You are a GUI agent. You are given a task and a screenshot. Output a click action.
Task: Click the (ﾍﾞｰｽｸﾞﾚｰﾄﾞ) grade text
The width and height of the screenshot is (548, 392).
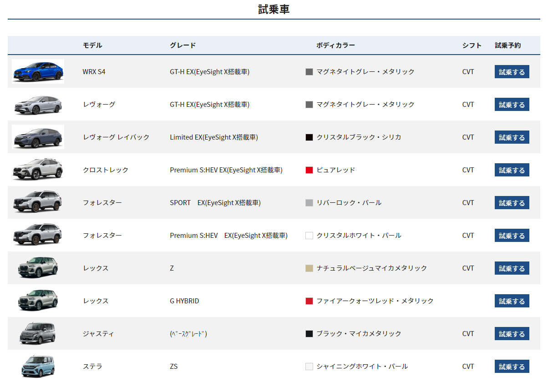click(188, 334)
